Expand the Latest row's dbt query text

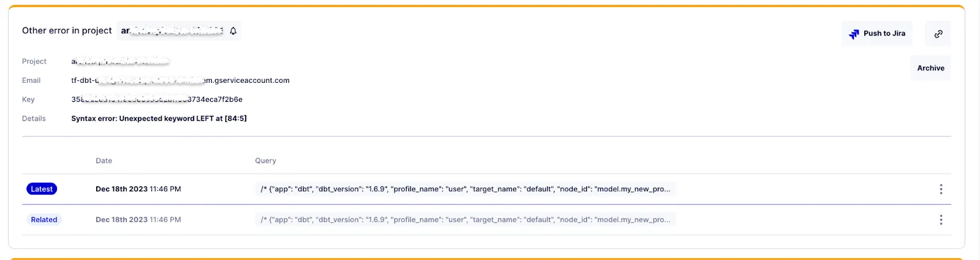pyautogui.click(x=466, y=189)
